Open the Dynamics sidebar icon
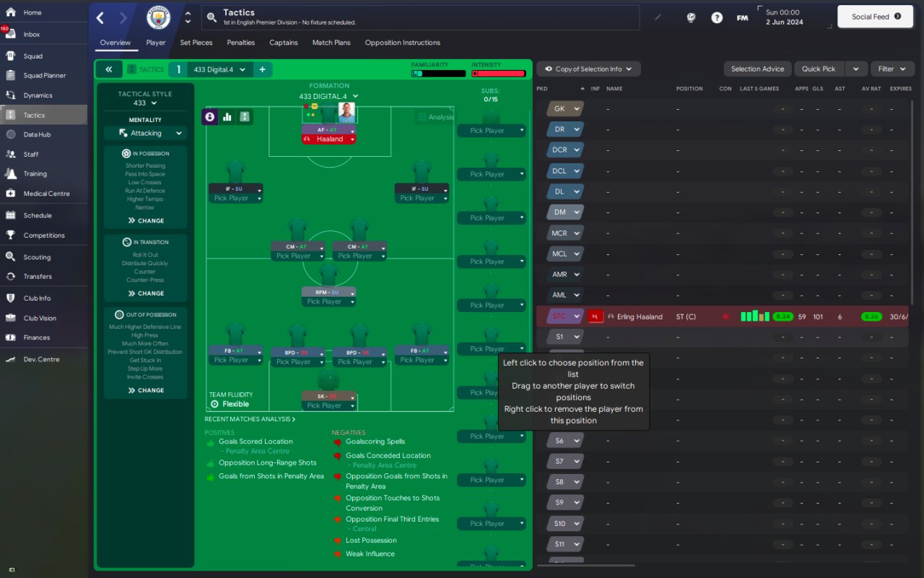The image size is (924, 578). click(11, 95)
